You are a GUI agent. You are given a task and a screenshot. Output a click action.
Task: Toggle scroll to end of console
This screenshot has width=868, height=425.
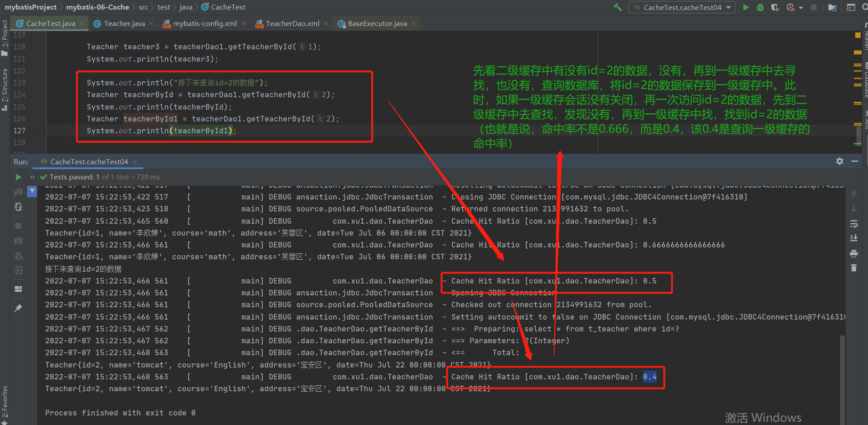click(x=854, y=238)
